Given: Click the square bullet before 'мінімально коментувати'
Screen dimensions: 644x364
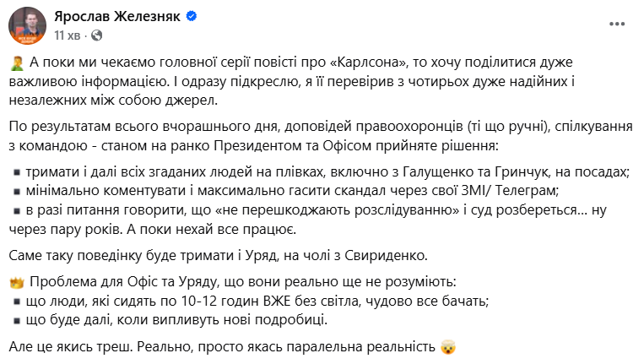Looking at the screenshot, I should [18, 189].
